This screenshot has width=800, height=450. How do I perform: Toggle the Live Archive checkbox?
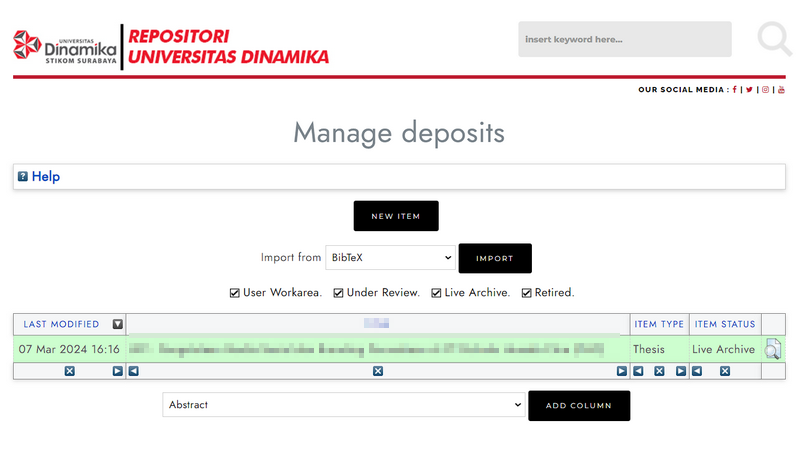click(x=437, y=293)
